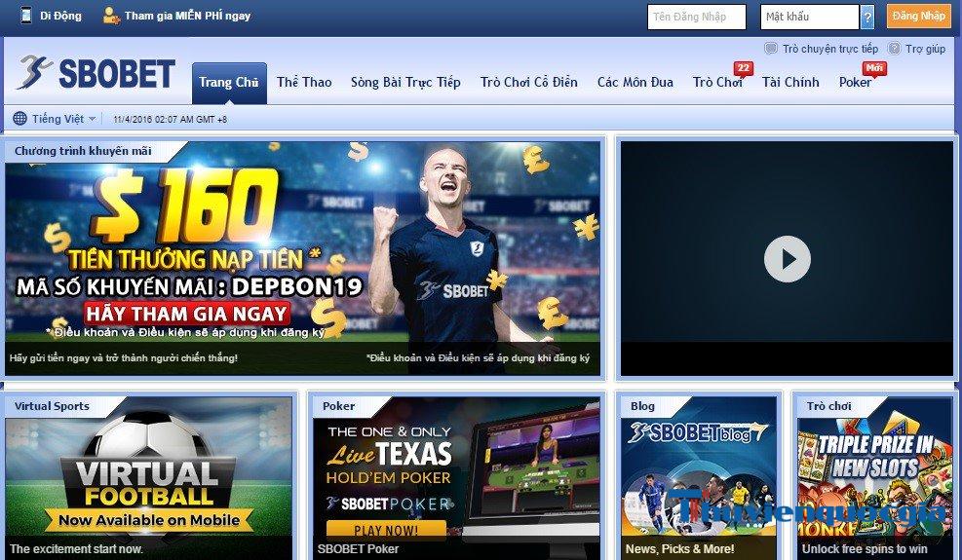Click the Chương trình khuyến mãi heading
962x560 pixels.
pos(83,151)
